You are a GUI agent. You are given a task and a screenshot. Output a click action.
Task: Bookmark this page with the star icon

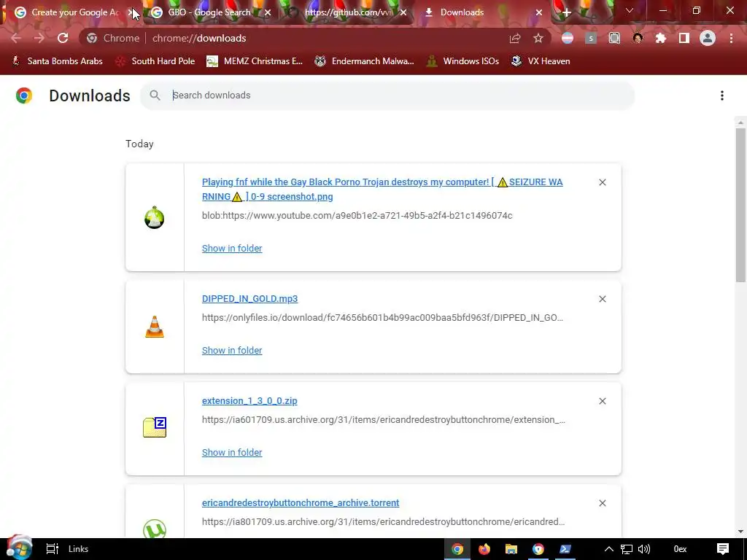(538, 38)
